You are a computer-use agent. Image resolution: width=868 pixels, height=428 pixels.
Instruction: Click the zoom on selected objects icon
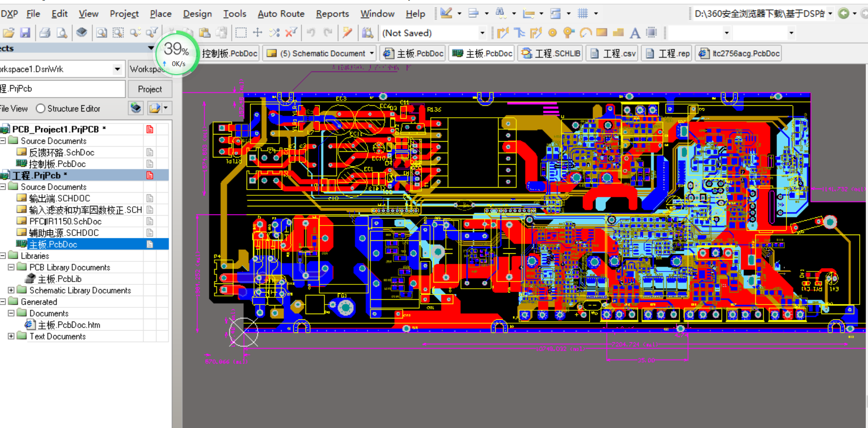[135, 33]
